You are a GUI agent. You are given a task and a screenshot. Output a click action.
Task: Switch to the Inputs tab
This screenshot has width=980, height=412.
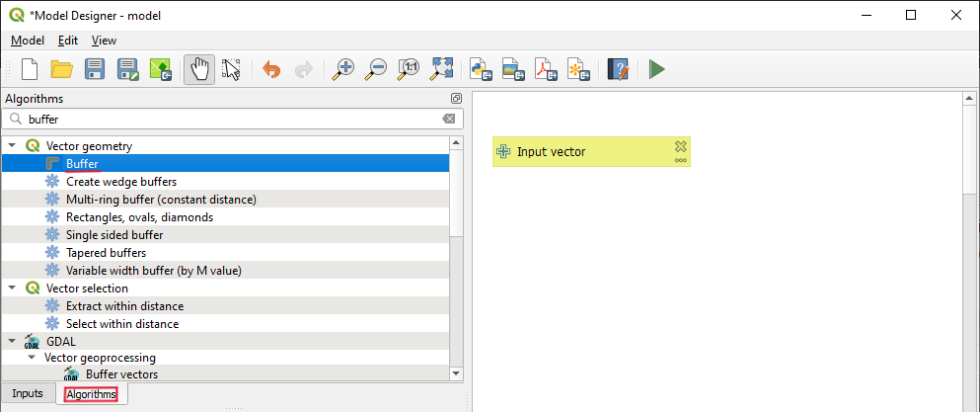pyautogui.click(x=28, y=394)
